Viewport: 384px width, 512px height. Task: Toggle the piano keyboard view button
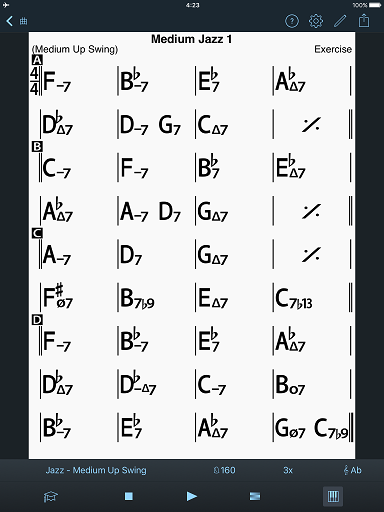[333, 496]
